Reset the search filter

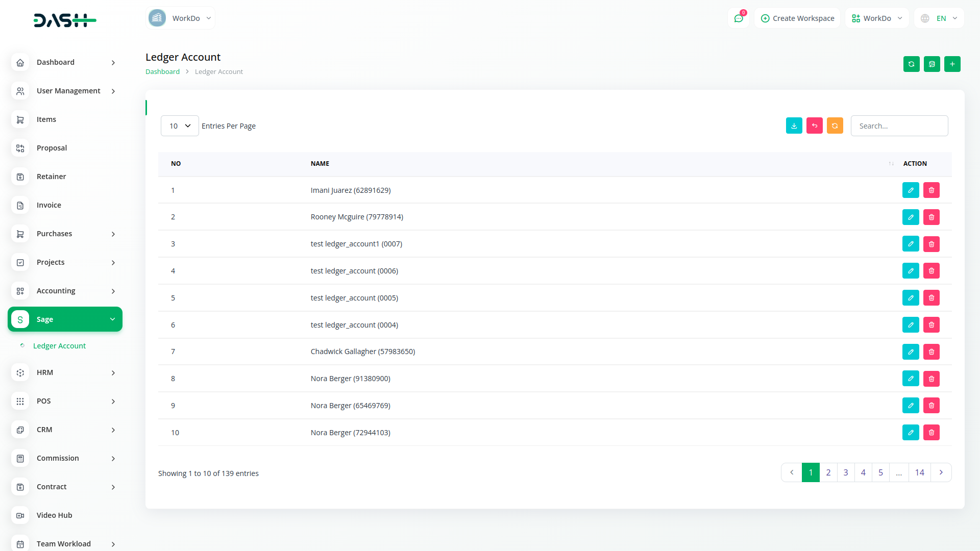814,126
